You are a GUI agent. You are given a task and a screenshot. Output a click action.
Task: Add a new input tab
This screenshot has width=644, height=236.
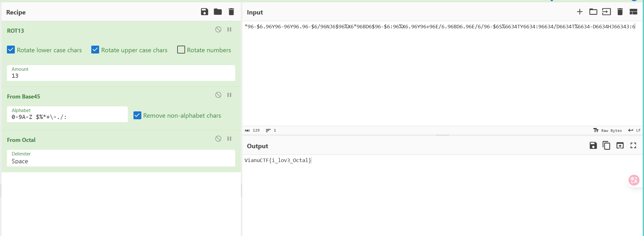tap(579, 12)
